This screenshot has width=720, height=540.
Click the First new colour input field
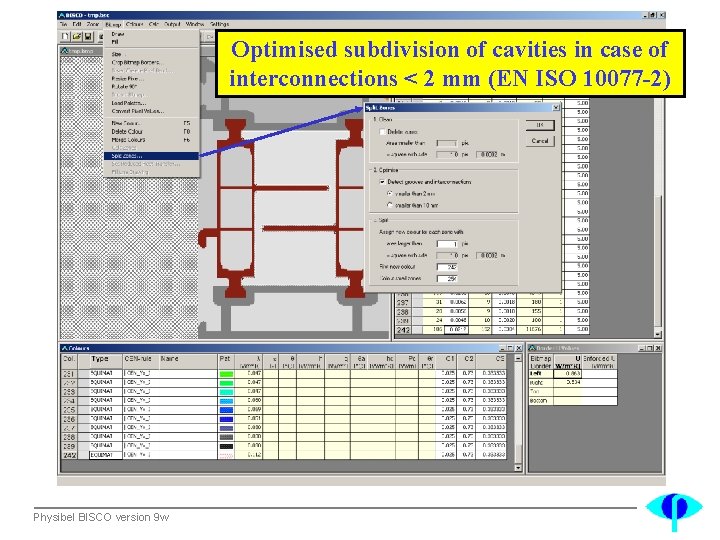tap(447, 267)
